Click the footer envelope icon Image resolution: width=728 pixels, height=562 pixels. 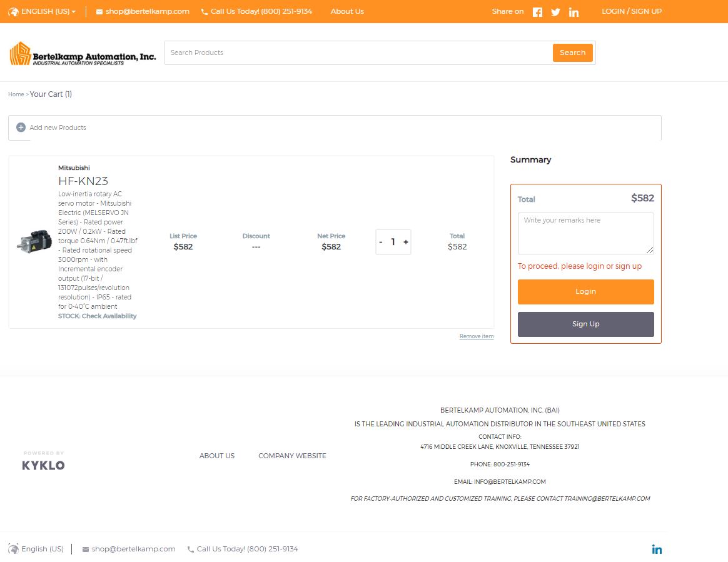(86, 549)
